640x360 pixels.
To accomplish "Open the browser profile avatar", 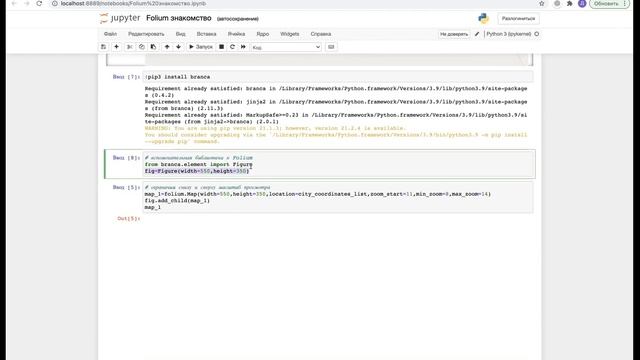I will tap(582, 4).
